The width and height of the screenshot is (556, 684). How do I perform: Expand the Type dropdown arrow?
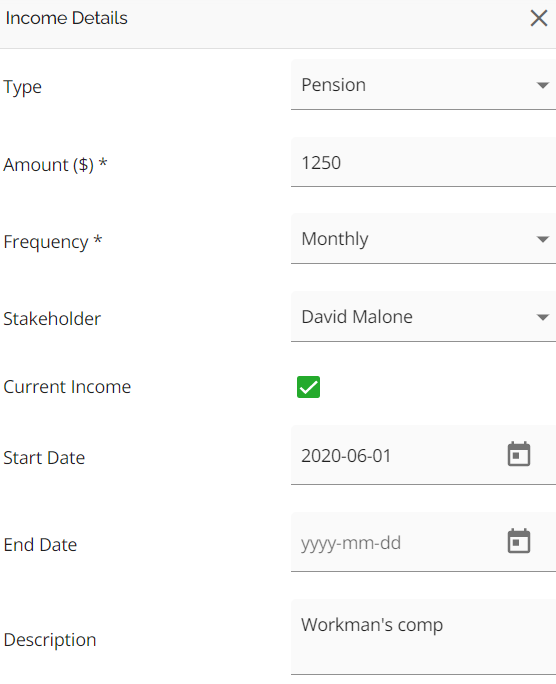tap(542, 85)
